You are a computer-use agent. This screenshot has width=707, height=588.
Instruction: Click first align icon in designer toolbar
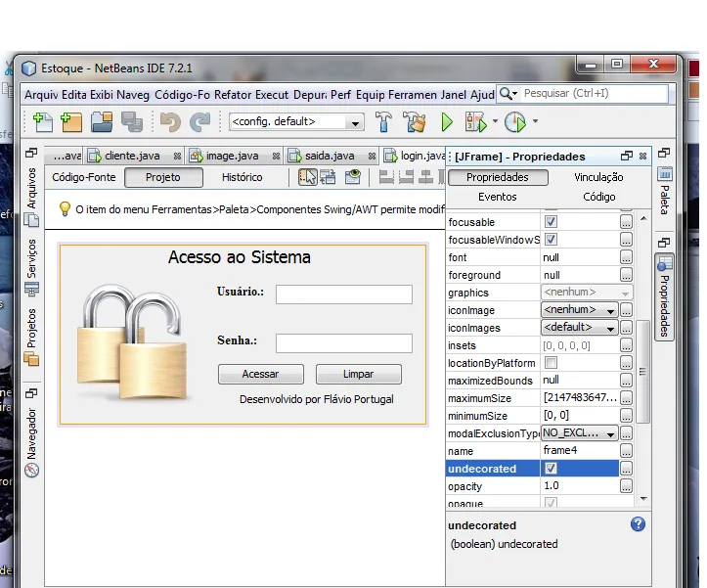click(x=386, y=177)
